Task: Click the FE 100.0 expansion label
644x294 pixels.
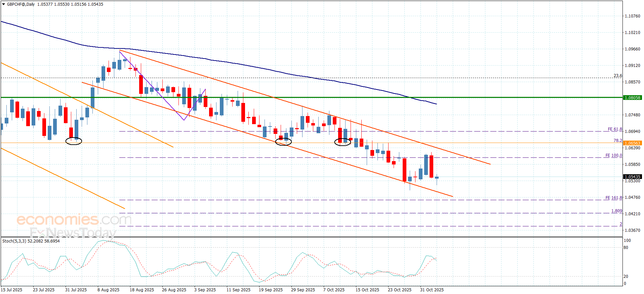Action: coord(614,155)
